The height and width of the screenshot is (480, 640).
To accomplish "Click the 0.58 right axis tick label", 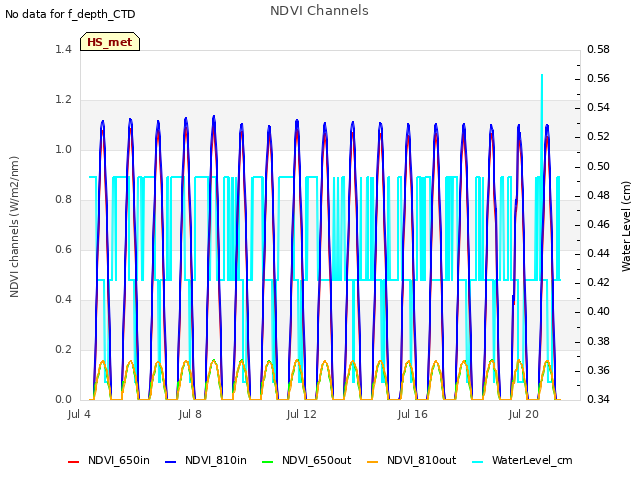I will pyautogui.click(x=598, y=49).
